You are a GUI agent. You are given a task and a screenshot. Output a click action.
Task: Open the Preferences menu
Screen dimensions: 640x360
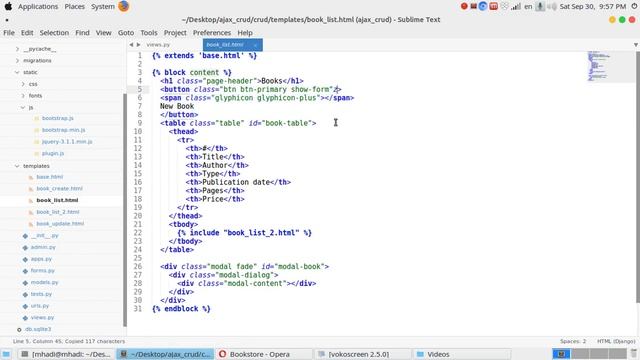[211, 33]
